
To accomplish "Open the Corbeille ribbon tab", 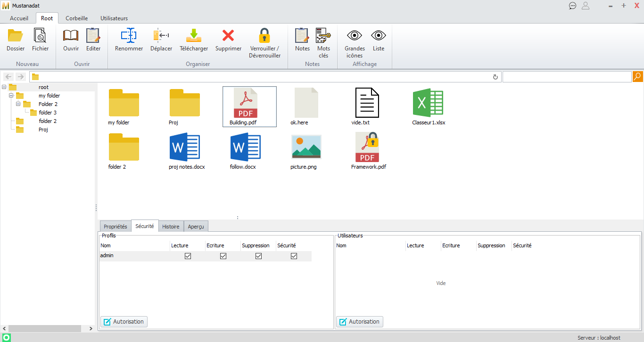I will point(76,18).
